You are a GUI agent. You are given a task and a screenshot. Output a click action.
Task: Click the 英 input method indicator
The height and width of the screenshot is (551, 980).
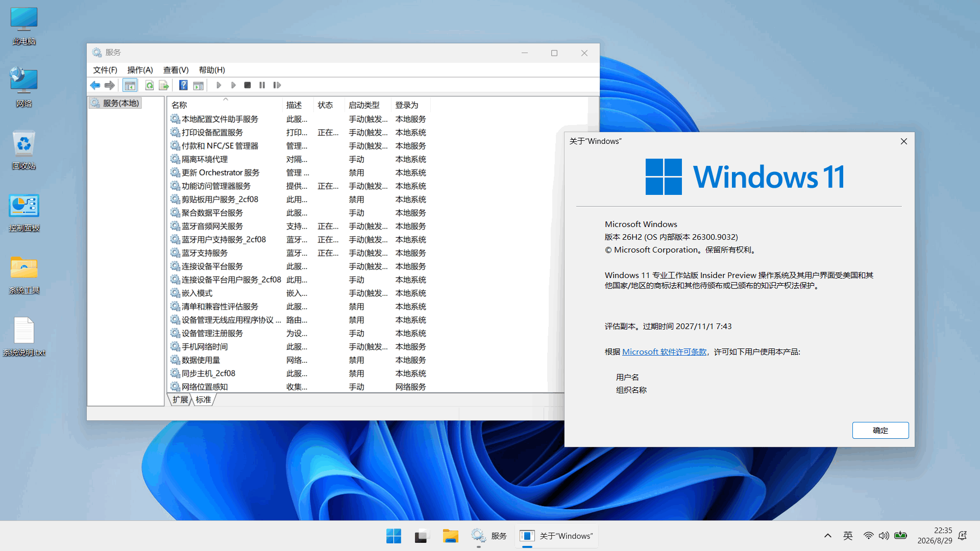[x=848, y=536]
